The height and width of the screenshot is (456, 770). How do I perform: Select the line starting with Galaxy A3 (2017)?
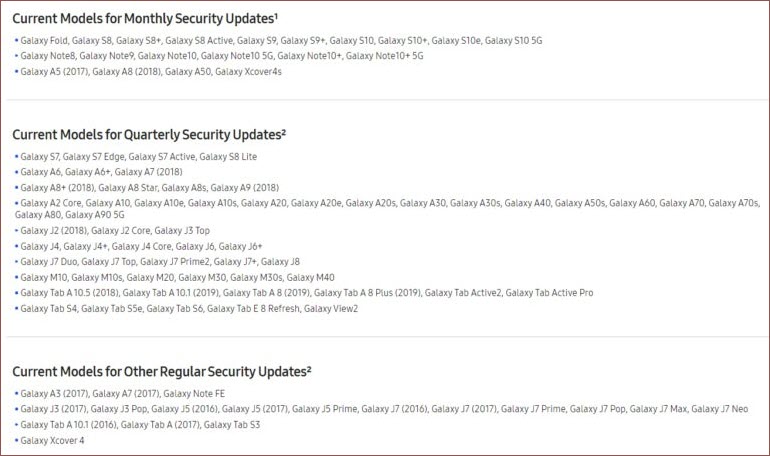point(118,394)
